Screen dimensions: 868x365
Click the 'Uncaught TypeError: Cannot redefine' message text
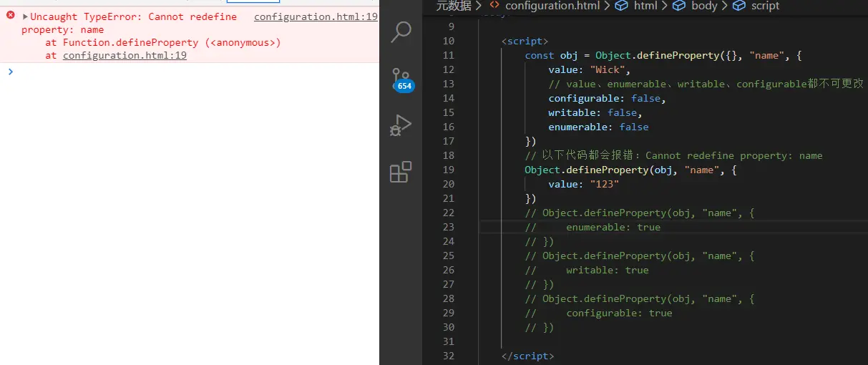point(133,16)
